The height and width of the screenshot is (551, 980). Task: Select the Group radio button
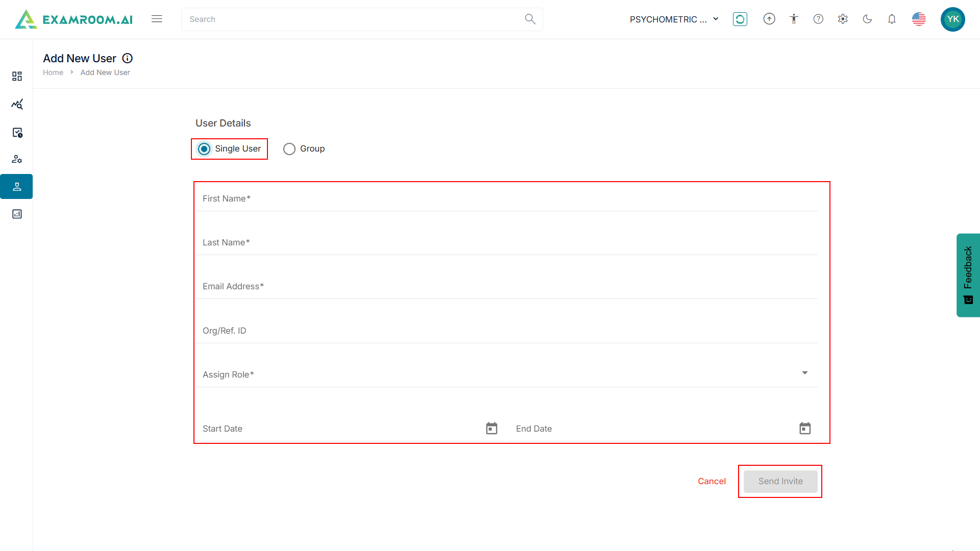click(289, 149)
